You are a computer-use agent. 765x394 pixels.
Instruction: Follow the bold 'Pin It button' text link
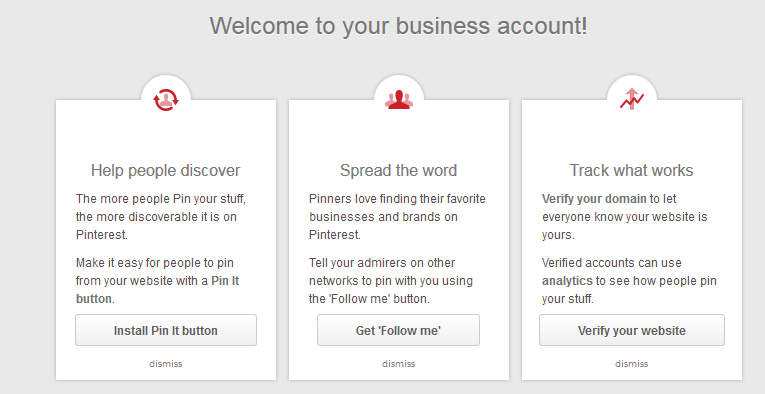point(158,290)
